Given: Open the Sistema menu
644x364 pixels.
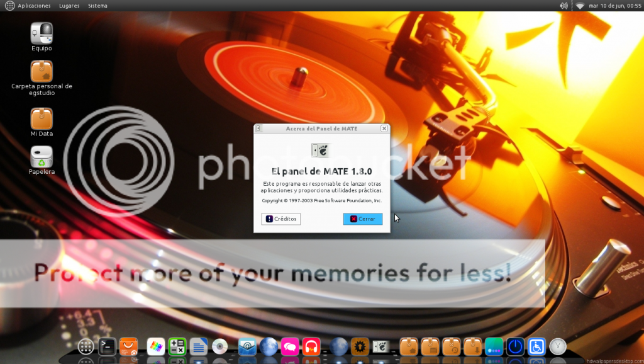Looking at the screenshot, I should pyautogui.click(x=97, y=6).
